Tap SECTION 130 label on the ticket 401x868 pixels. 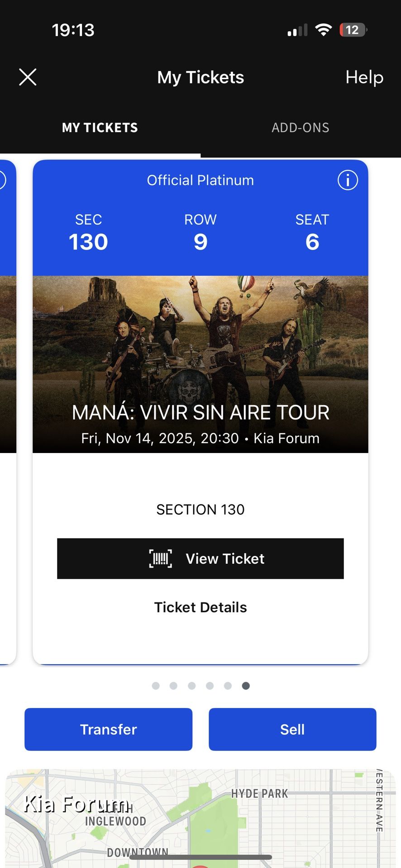tap(200, 509)
